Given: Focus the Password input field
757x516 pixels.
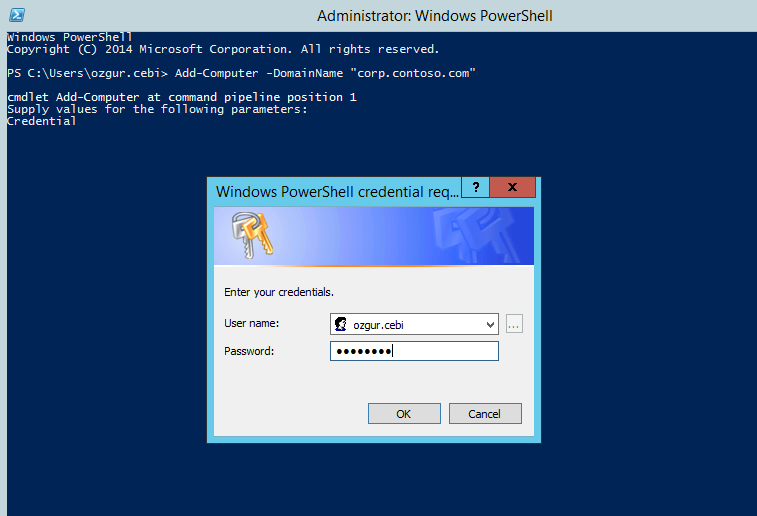Looking at the screenshot, I should (414, 351).
